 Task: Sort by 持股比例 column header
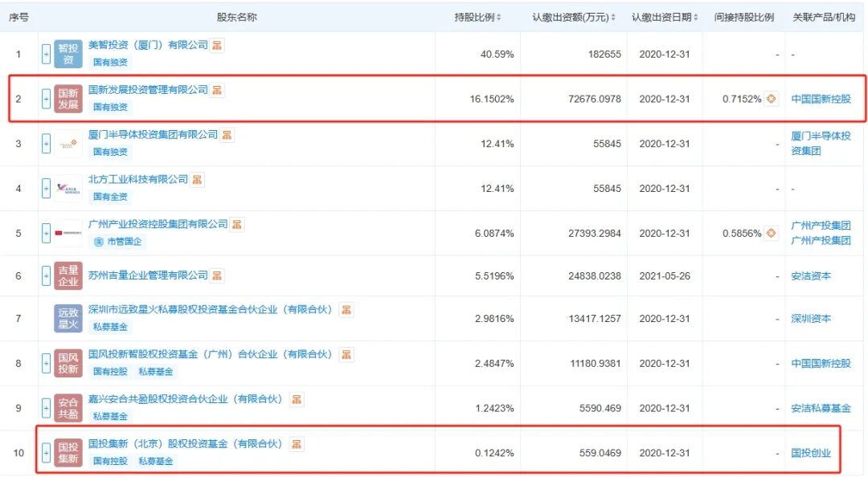[x=477, y=18]
